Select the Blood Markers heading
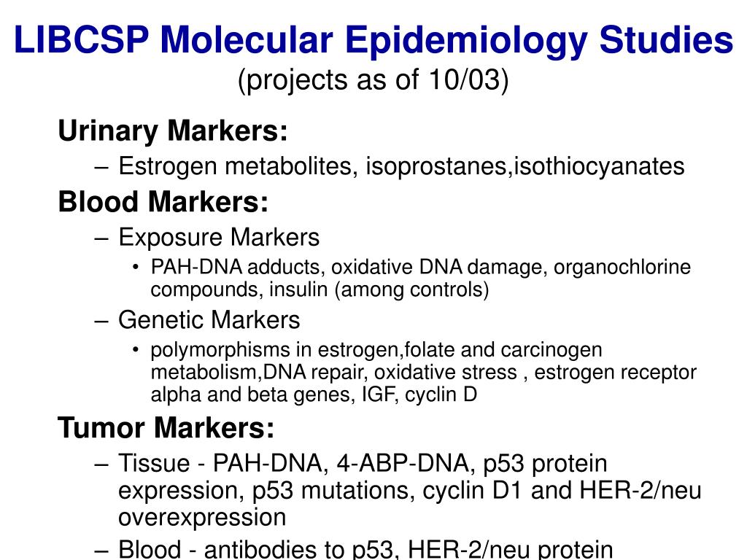The image size is (747, 560). click(x=163, y=201)
